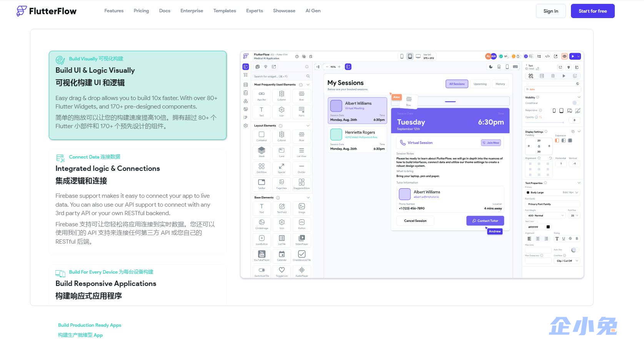The width and height of the screenshot is (644, 346).
Task: Collapse the Base Elements section
Action: pos(308,197)
